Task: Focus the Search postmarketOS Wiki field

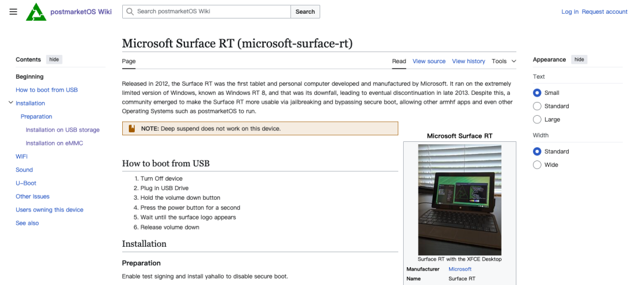Action: 206,11
